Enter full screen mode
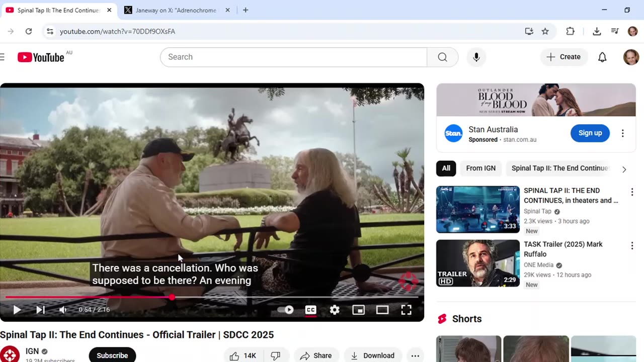The height and width of the screenshot is (362, 644). coord(406,310)
